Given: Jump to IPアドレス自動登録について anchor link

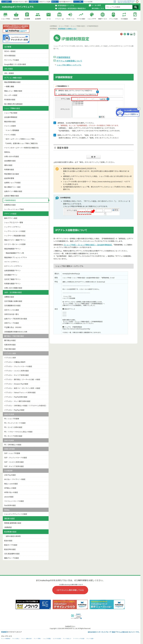Looking at the screenshot, I should point(69,61).
